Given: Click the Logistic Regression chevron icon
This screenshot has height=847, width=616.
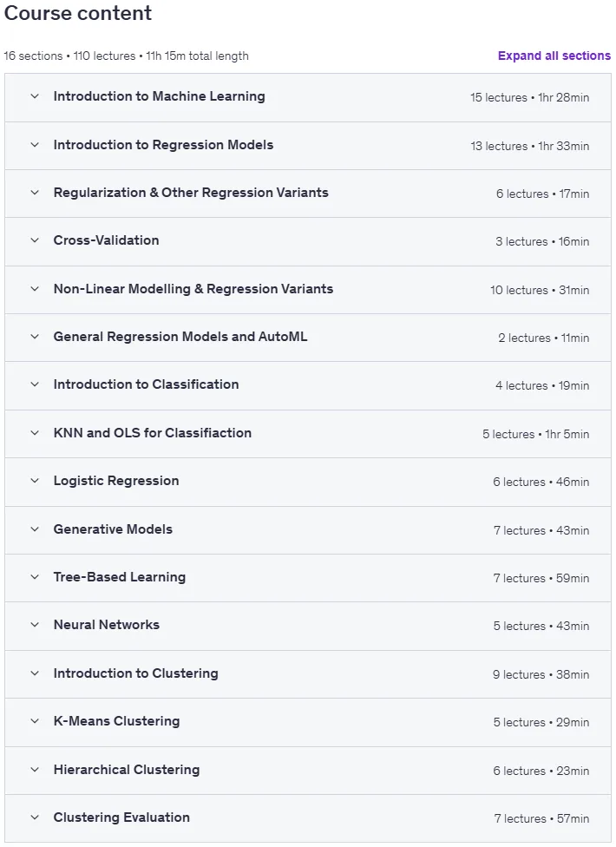Looking at the screenshot, I should 35,481.
